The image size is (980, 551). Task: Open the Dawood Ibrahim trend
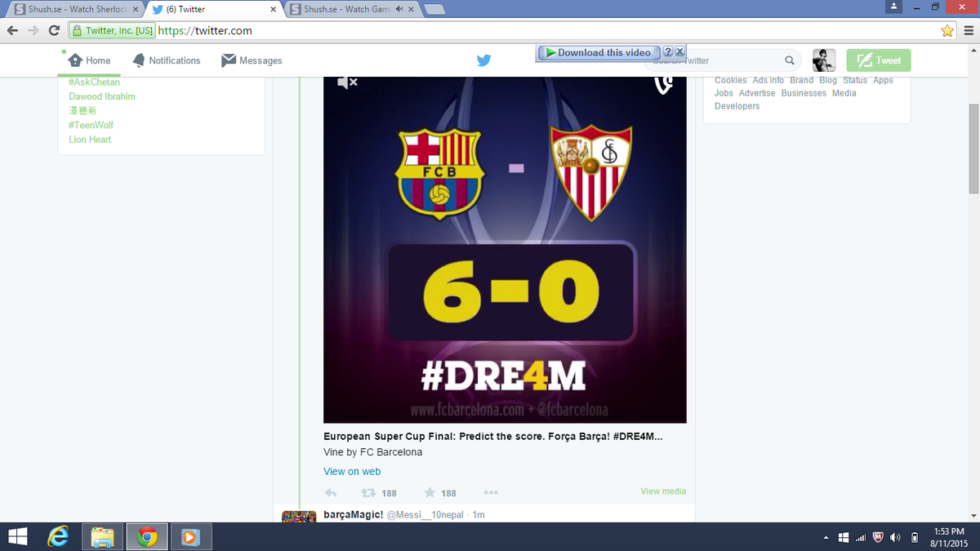click(x=102, y=96)
